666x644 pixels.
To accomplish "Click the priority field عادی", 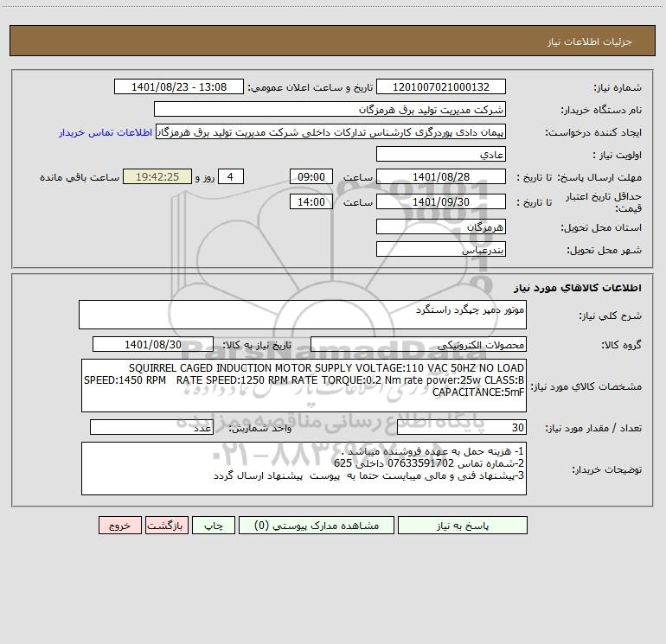I will [441, 154].
